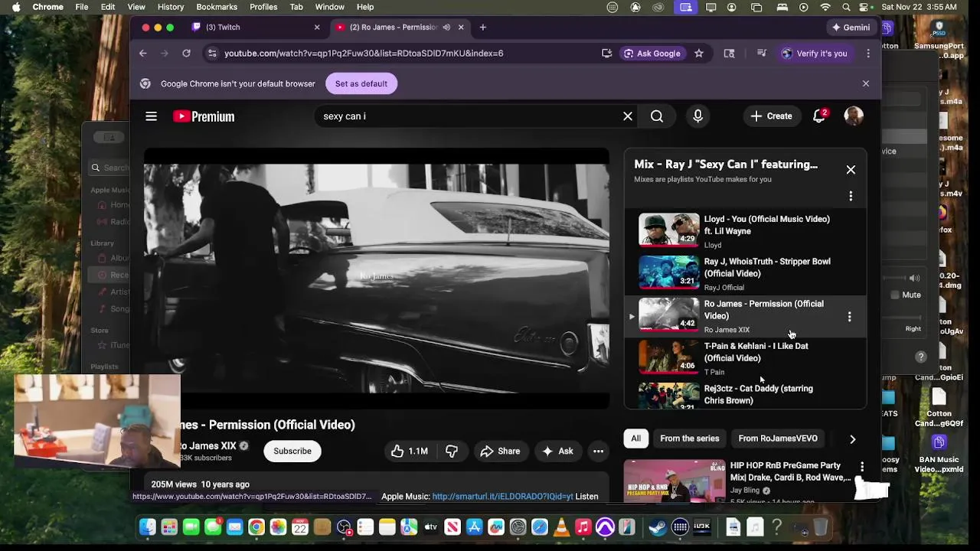Open the Profiles menu
Viewport: 980px width, 551px height.
coord(263,7)
